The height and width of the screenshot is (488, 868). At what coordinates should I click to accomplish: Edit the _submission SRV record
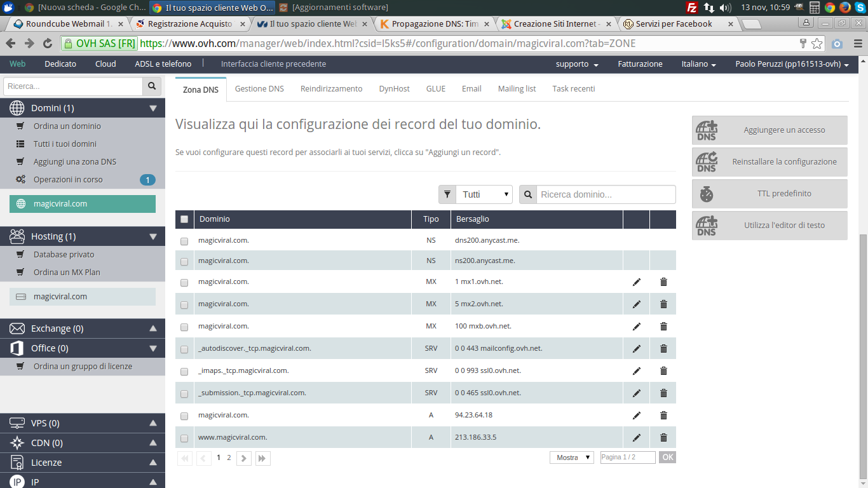[x=637, y=393]
